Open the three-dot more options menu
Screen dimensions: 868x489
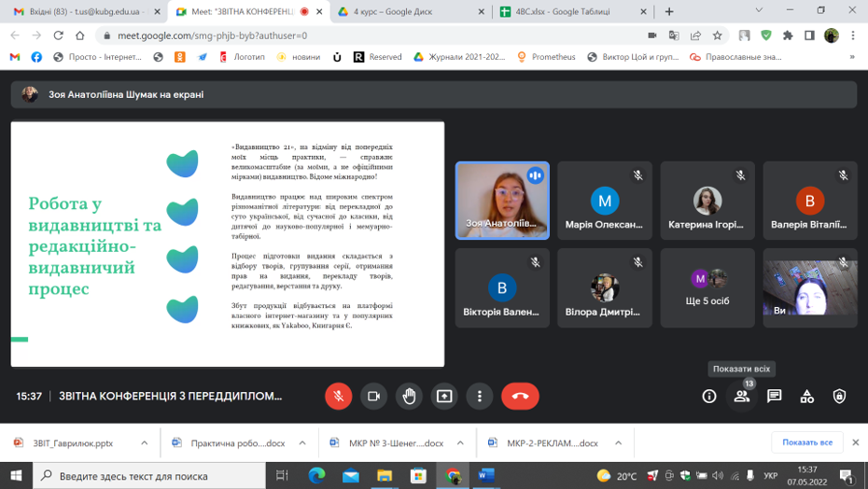(x=480, y=396)
